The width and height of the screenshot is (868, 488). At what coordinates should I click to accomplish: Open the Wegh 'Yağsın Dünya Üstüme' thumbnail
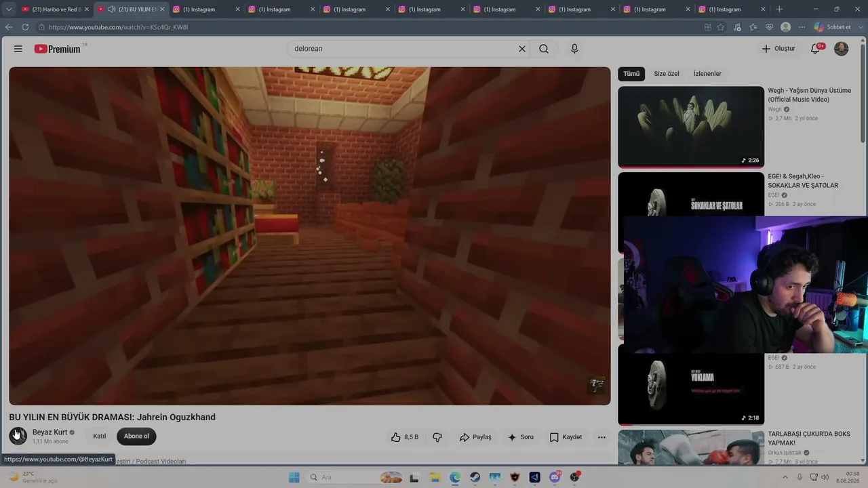tap(691, 127)
